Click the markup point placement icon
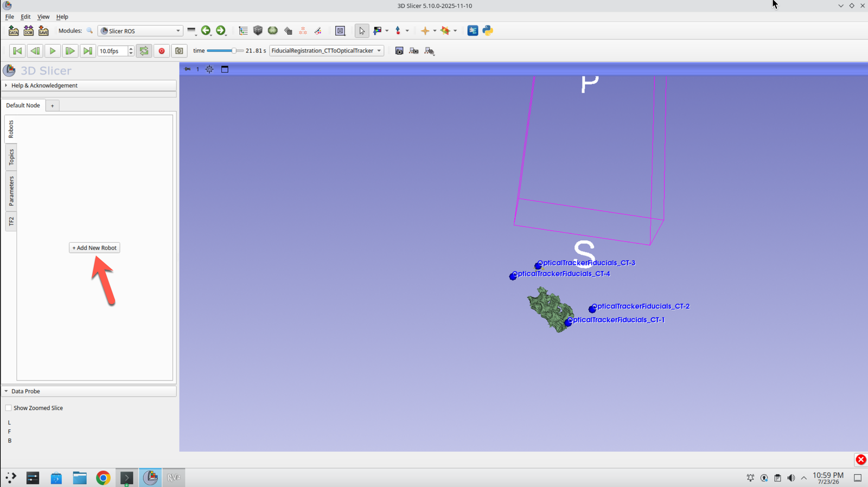The height and width of the screenshot is (487, 868). [398, 31]
